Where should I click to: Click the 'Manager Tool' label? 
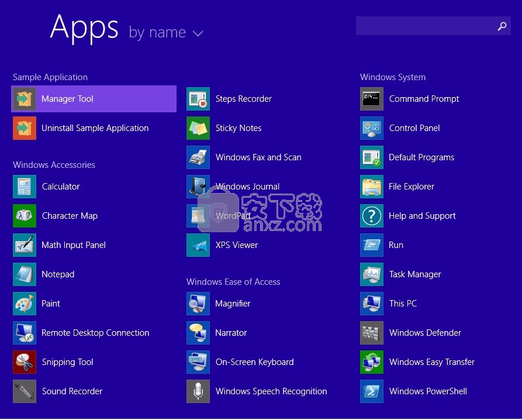click(67, 99)
